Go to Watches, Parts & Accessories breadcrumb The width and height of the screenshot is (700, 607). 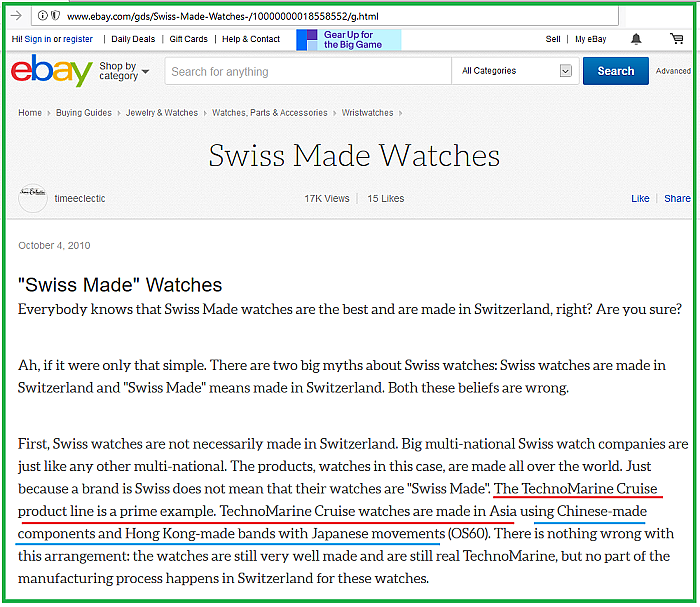[270, 113]
